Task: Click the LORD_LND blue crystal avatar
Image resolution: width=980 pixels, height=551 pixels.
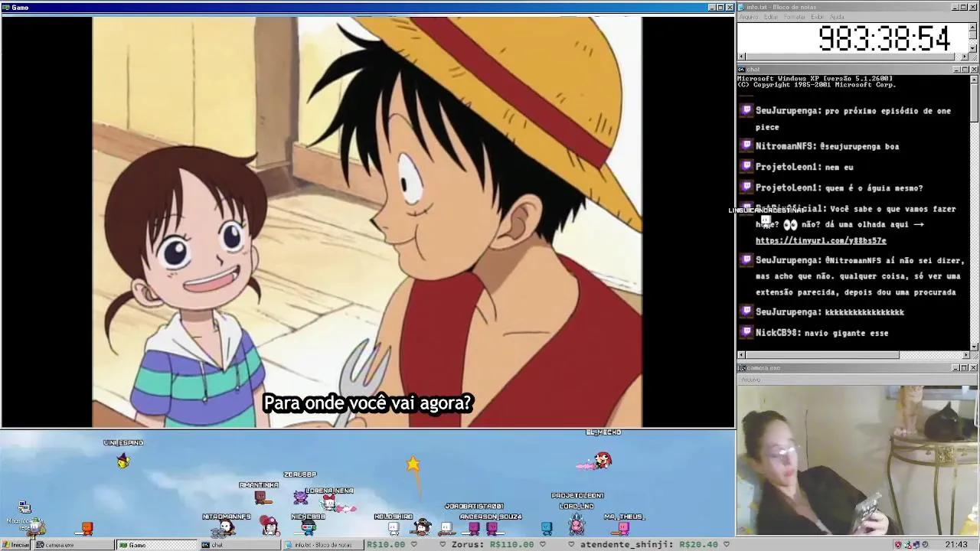Action: (577, 523)
